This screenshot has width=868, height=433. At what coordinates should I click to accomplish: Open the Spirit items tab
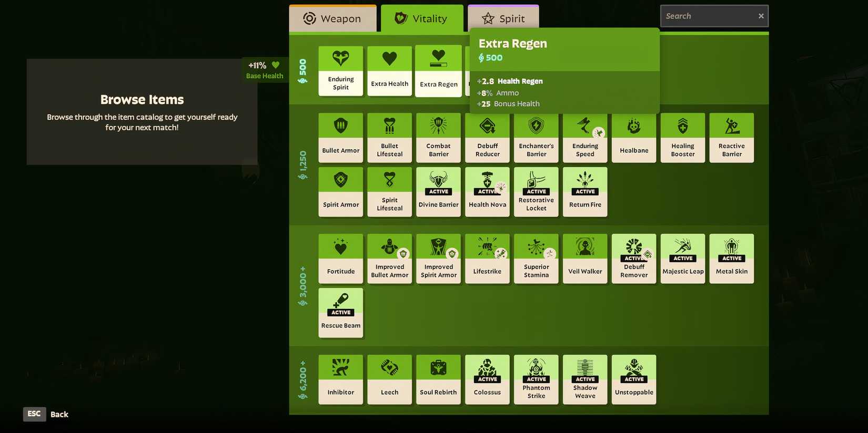pyautogui.click(x=503, y=19)
